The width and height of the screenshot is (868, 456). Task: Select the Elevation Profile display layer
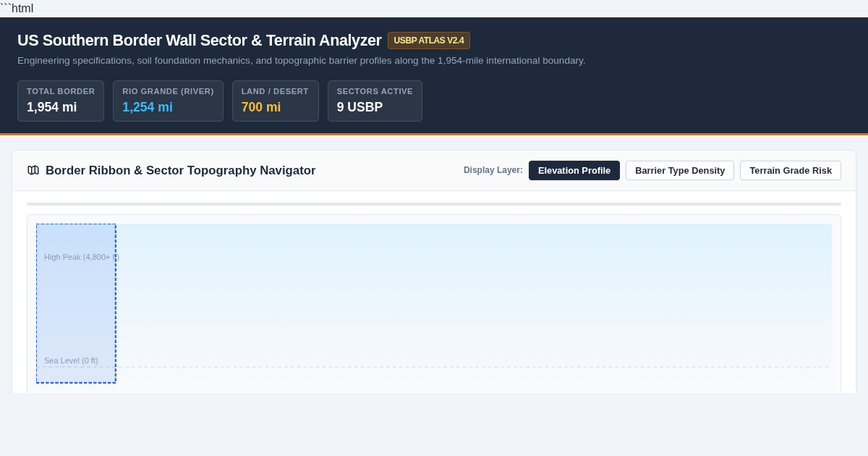574,171
